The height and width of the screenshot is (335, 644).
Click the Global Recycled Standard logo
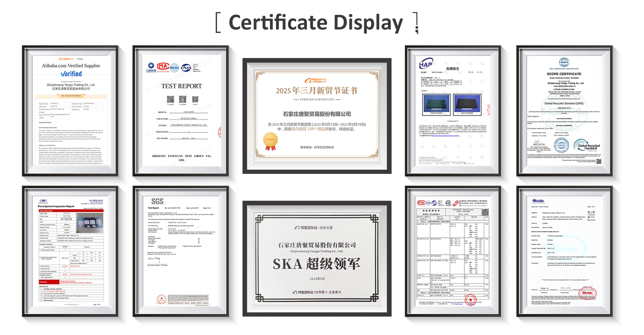(x=587, y=146)
